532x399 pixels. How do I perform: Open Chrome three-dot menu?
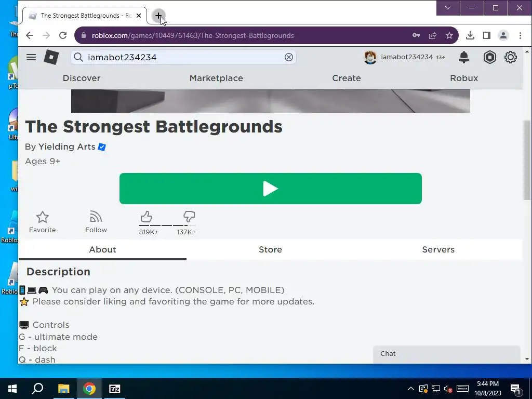point(520,35)
